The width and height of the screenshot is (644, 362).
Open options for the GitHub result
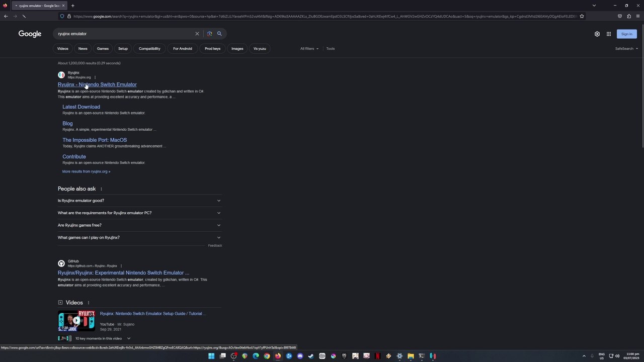[121, 266]
